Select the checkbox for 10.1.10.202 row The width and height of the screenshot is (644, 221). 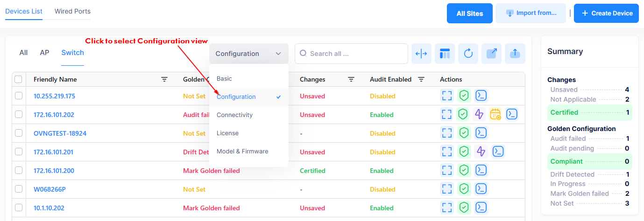[x=19, y=208]
